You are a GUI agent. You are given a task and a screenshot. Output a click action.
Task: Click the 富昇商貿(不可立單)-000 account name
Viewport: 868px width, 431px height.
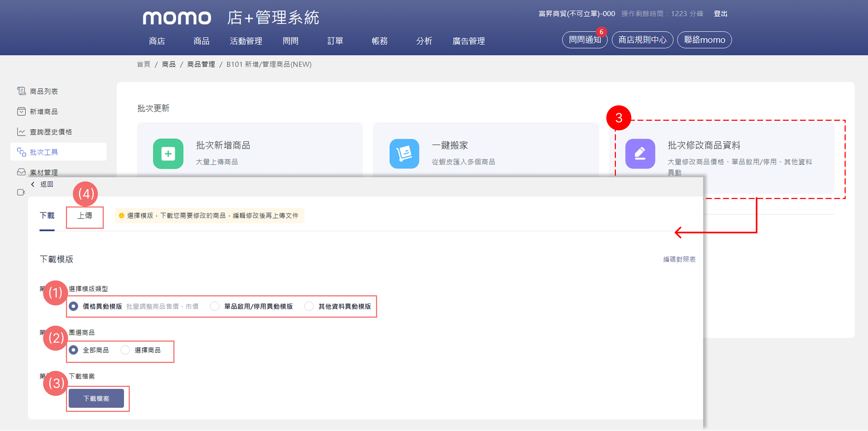[577, 14]
